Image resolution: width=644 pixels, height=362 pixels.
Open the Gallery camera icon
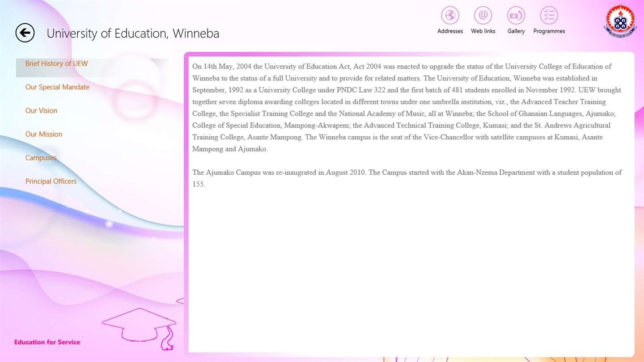(x=516, y=16)
